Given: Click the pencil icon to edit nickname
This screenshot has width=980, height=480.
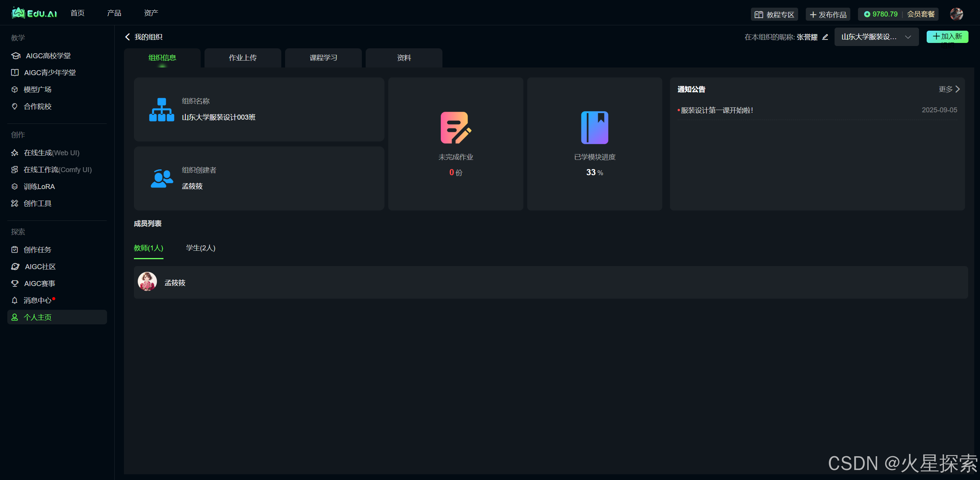Looking at the screenshot, I should point(825,37).
